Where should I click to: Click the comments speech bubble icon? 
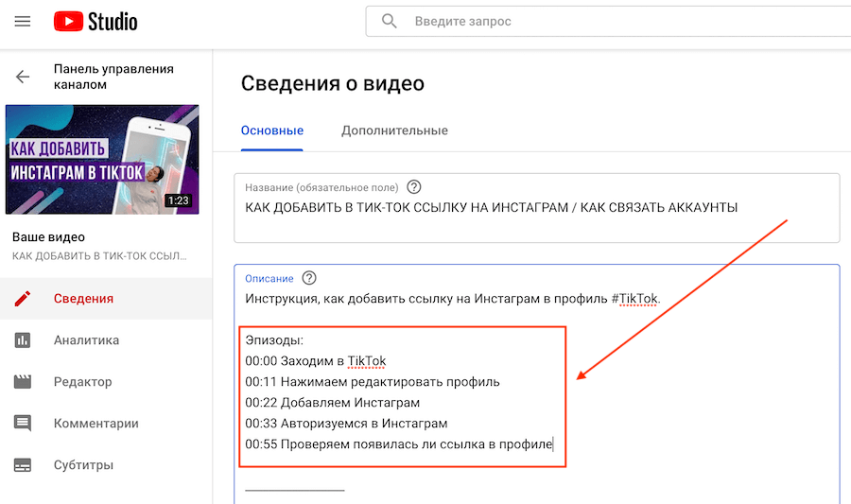pyautogui.click(x=23, y=424)
